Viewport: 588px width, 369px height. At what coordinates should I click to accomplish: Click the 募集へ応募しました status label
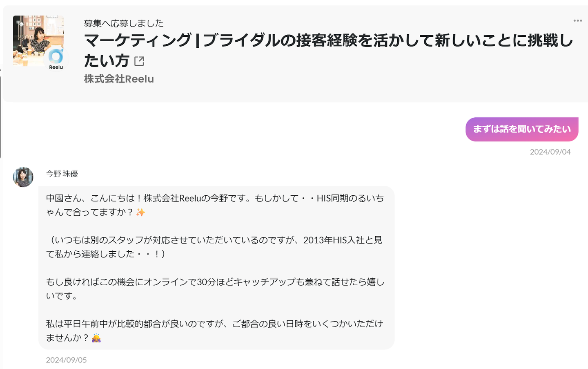[x=124, y=23]
